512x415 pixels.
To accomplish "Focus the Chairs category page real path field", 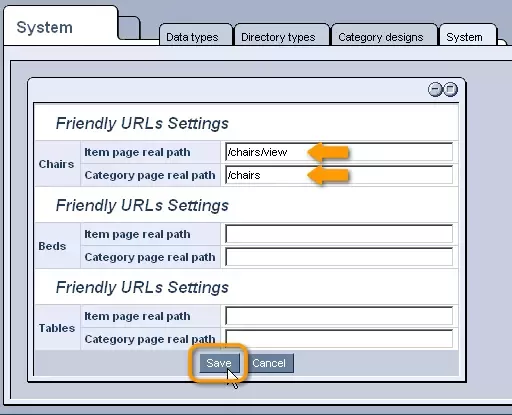I will point(339,175).
